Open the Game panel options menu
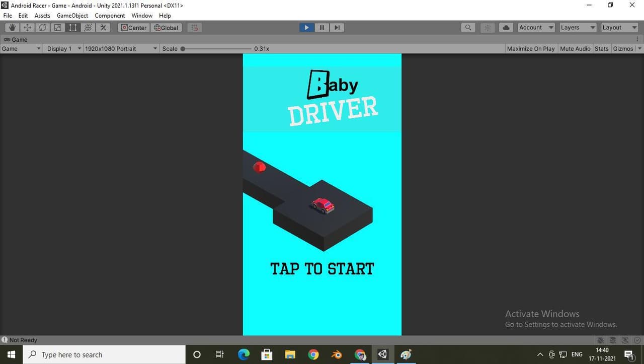The width and height of the screenshot is (644, 364). click(x=638, y=39)
